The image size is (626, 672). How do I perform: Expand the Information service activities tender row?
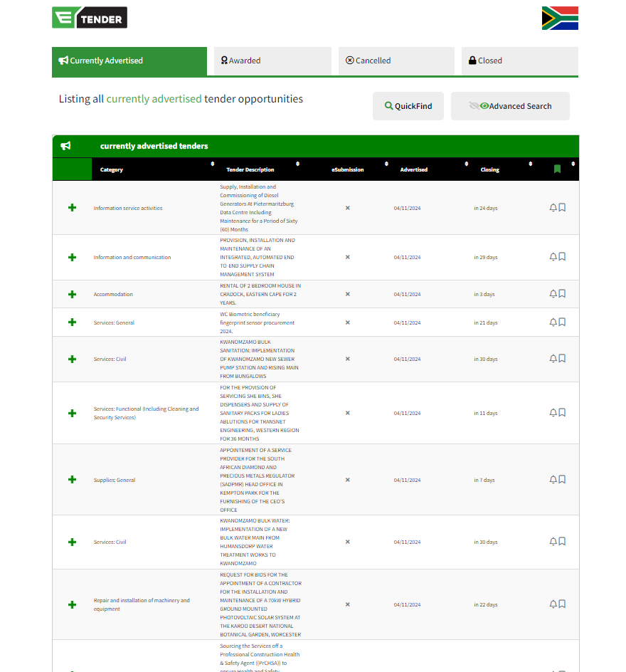coord(72,208)
